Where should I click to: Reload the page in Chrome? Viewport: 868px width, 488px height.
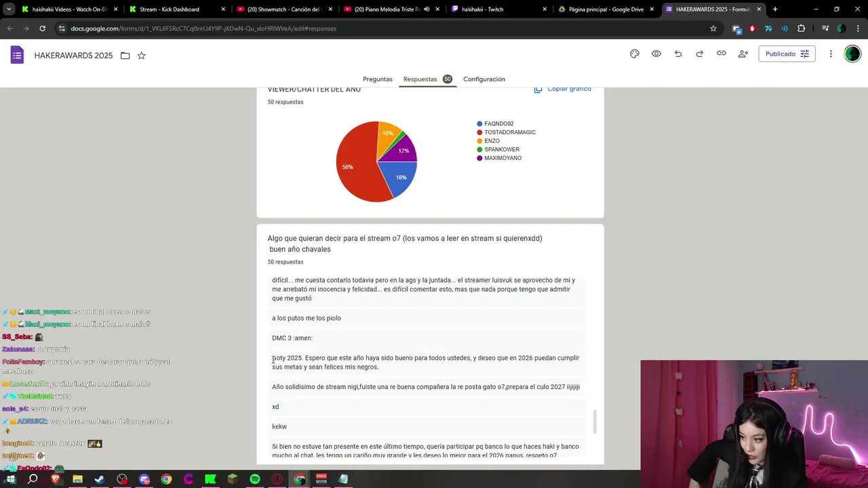pos(42,28)
